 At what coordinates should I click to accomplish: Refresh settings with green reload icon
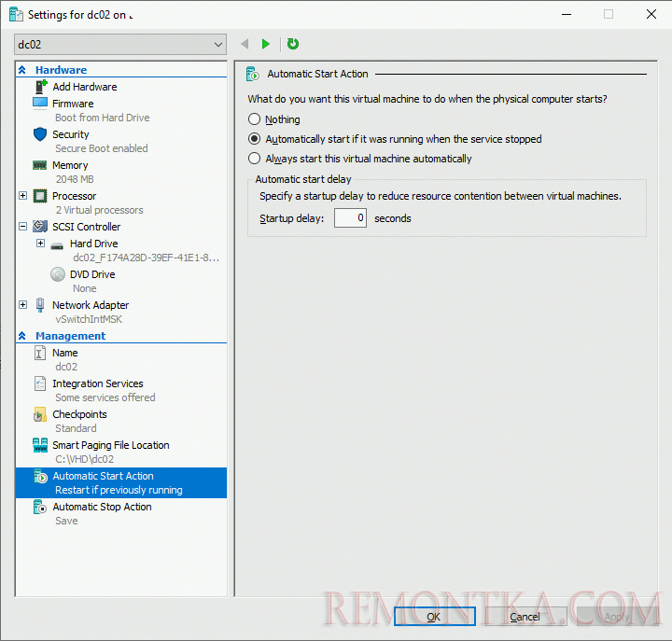click(x=293, y=44)
